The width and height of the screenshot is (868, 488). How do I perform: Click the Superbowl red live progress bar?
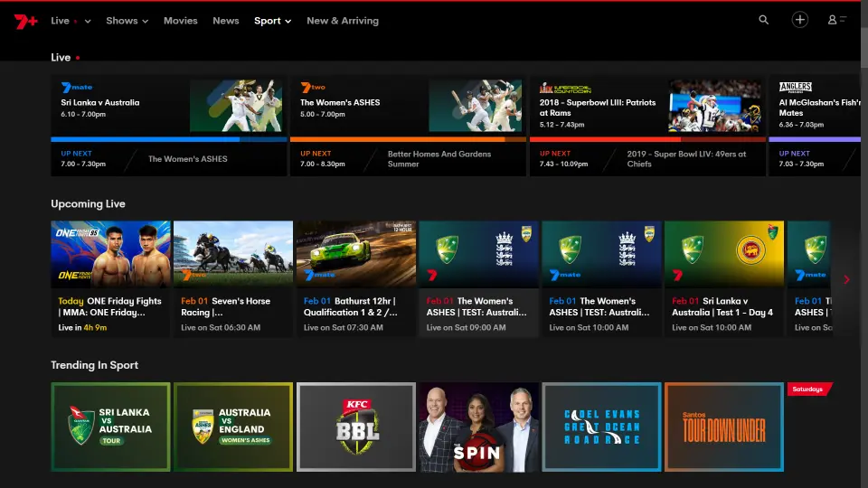(647, 139)
